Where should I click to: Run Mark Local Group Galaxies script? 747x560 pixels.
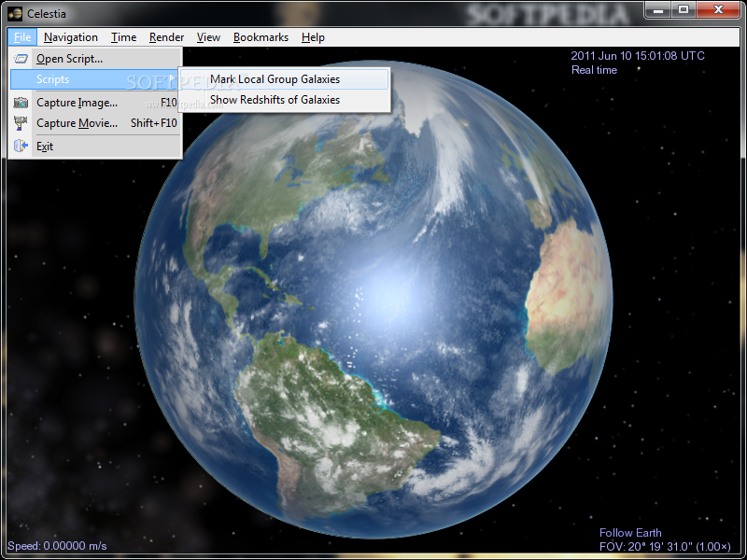285,79
